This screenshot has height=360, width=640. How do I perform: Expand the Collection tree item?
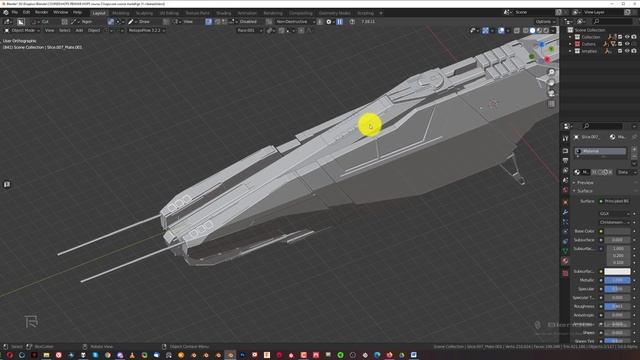pyautogui.click(x=570, y=37)
